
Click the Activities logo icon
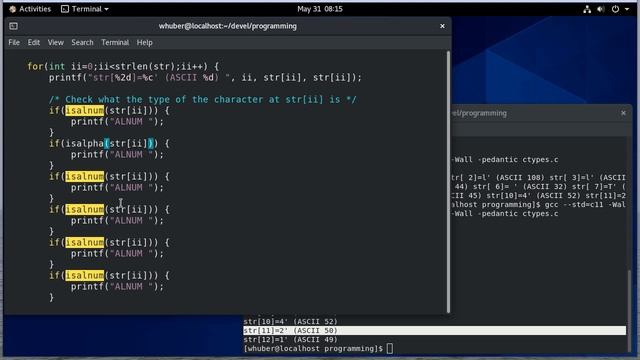point(12,9)
